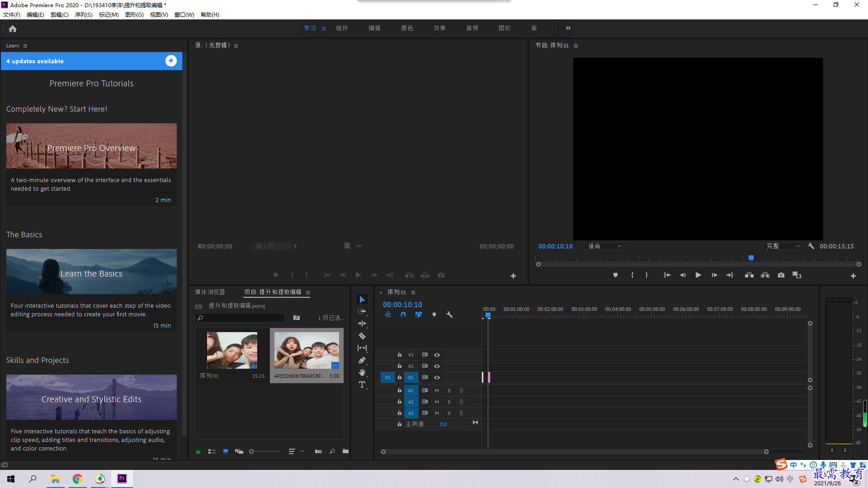Switch to 编辑 workspace tab
This screenshot has height=488, width=868.
point(374,28)
